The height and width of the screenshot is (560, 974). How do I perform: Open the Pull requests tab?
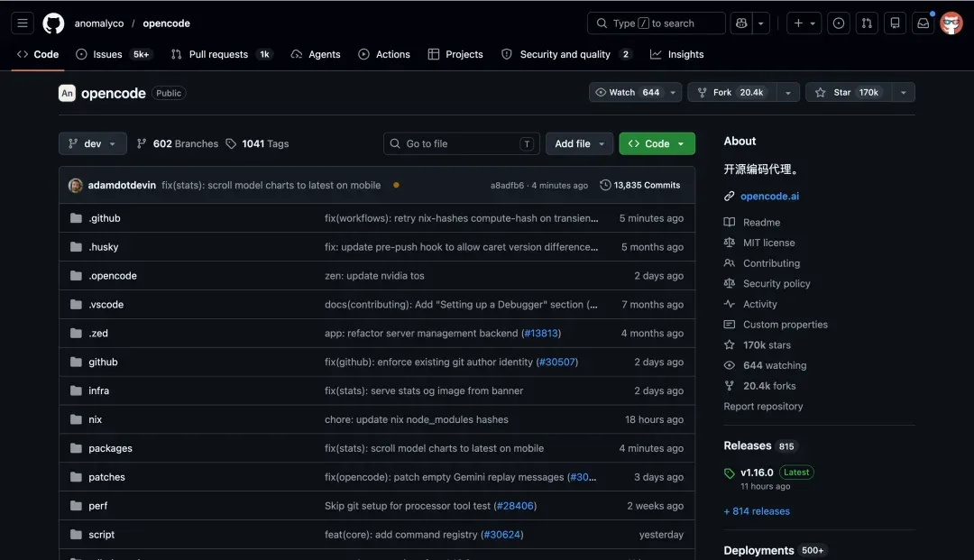221,55
